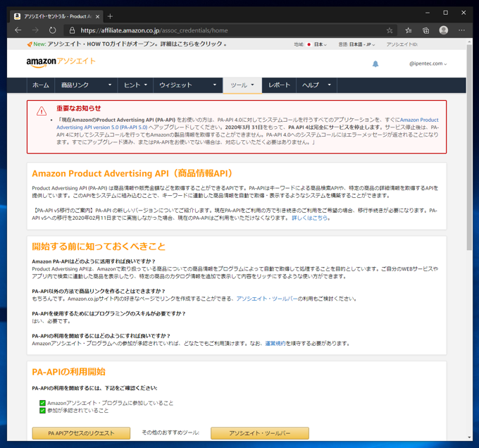Click the notification bell icon
Viewport: 479px width, 448px height.
point(375,64)
